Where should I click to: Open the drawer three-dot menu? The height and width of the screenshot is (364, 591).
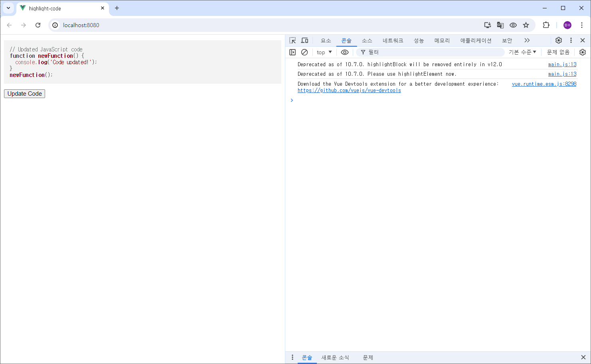click(x=293, y=357)
